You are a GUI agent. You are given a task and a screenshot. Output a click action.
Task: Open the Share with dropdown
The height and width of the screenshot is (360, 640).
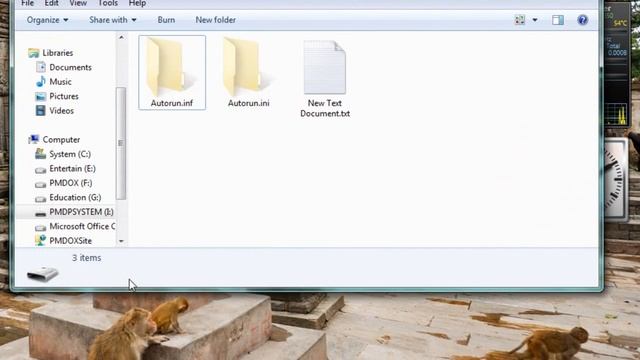click(x=113, y=20)
